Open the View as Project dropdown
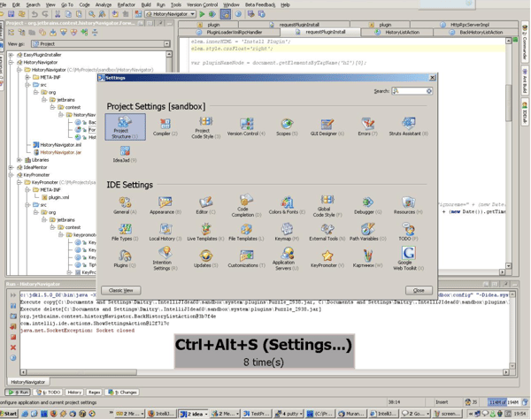 [101, 43]
